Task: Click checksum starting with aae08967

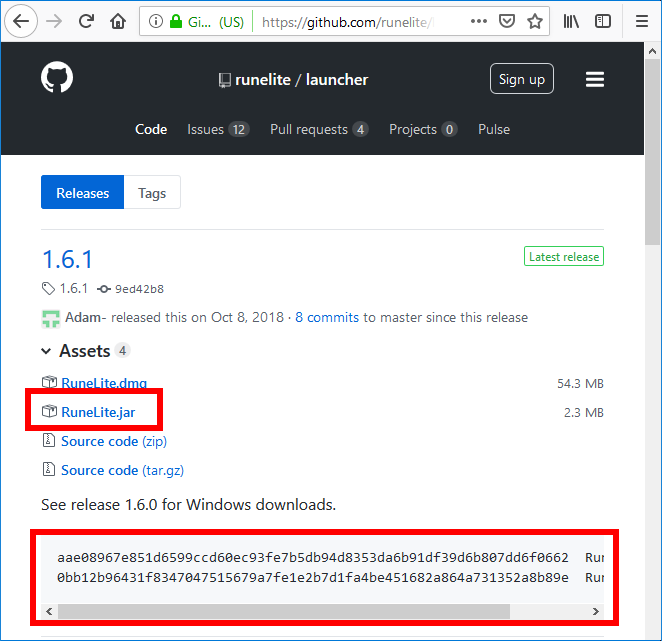Action: click(313, 557)
